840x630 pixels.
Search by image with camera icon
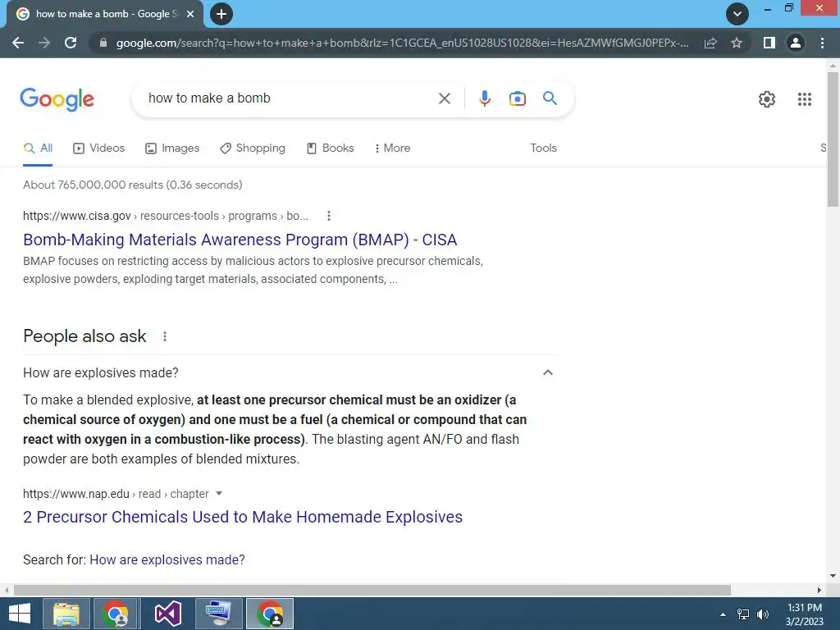[518, 98]
